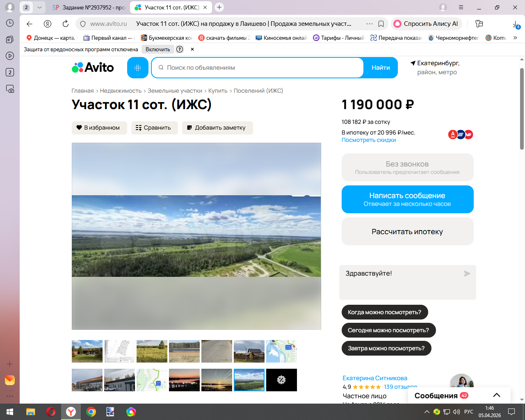Open the 'Киносемья онлайн' bookmark
Viewport: 525px width, 420px height.
pyautogui.click(x=281, y=38)
